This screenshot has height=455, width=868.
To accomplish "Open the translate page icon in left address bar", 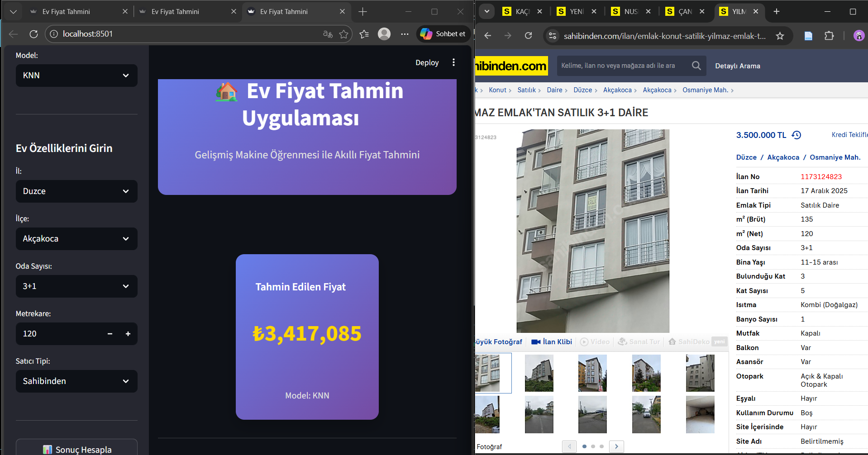I will 328,34.
